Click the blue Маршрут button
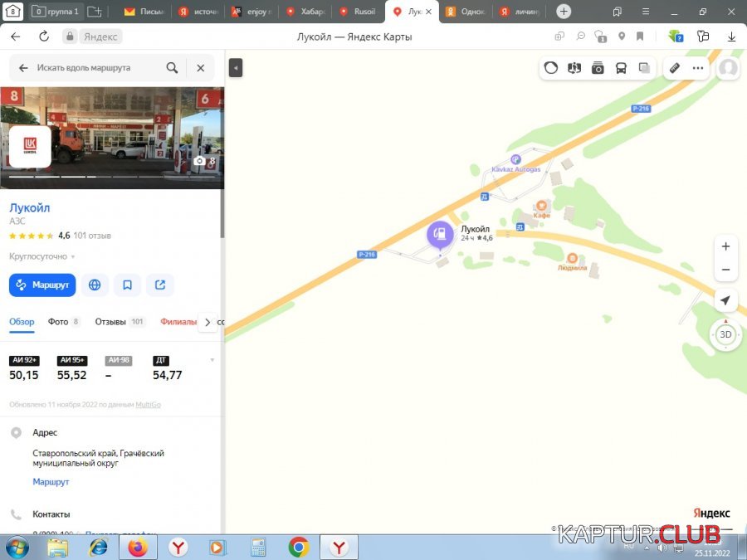 tap(42, 285)
